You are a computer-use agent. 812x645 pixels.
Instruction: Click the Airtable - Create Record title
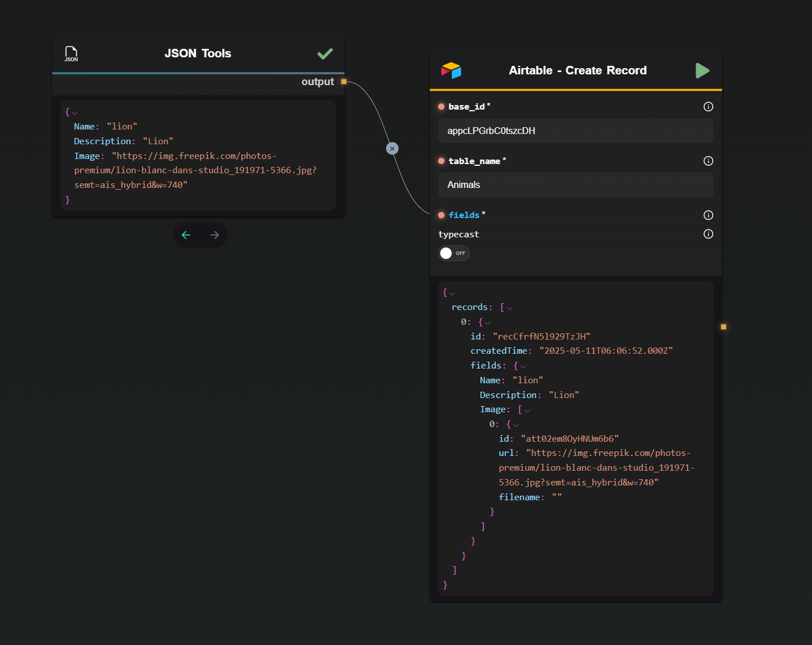coord(577,70)
